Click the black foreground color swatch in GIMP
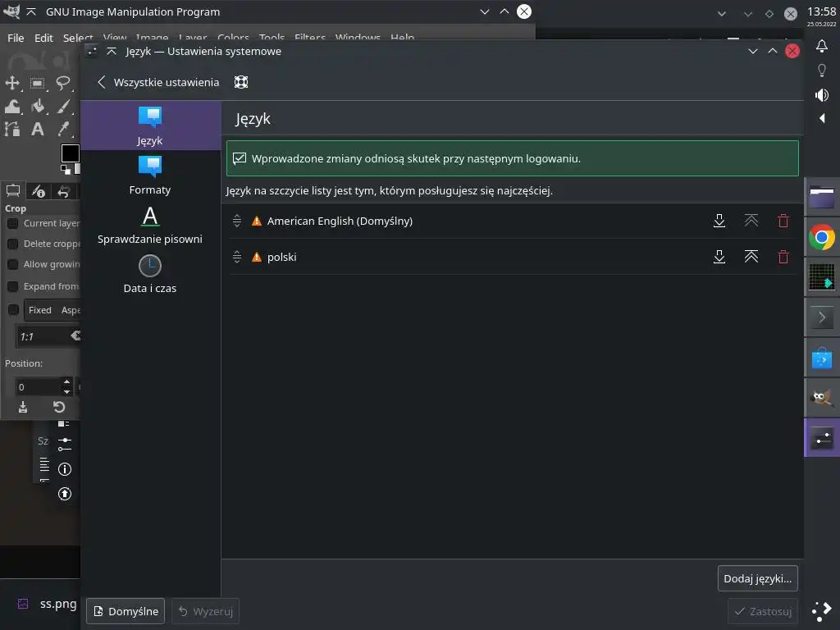This screenshot has width=840, height=630. coord(71,153)
